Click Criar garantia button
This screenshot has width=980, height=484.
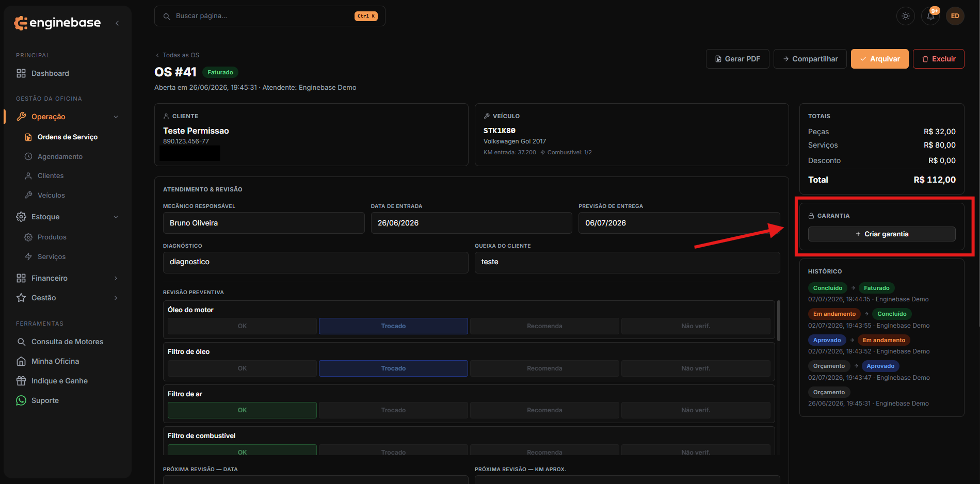(882, 234)
